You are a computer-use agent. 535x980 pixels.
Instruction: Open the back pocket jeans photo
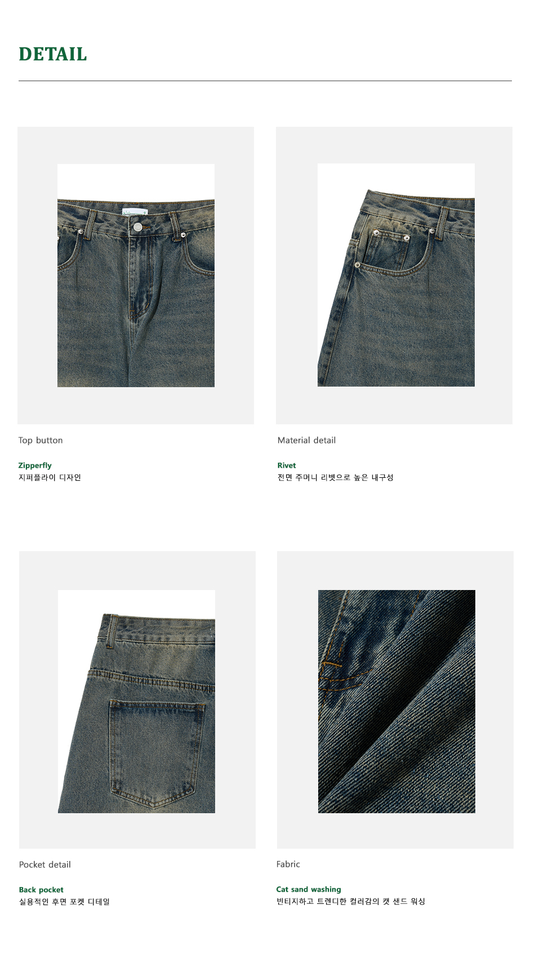(136, 702)
